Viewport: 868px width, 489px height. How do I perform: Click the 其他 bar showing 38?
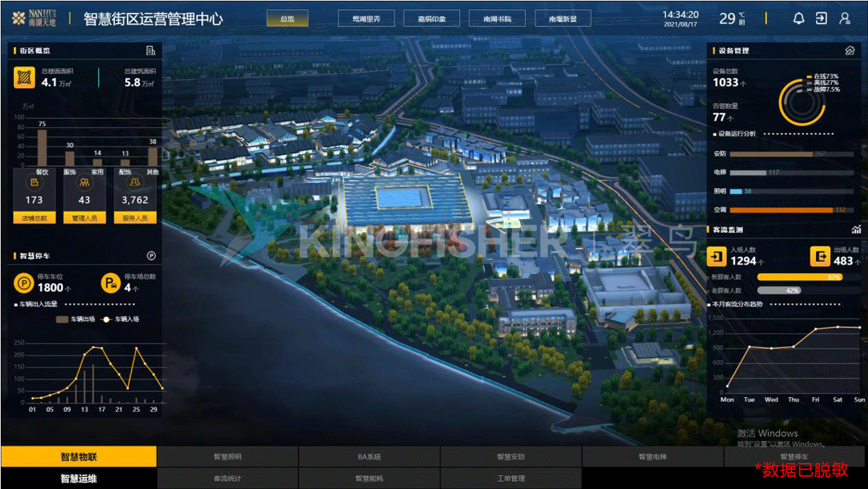pos(153,156)
